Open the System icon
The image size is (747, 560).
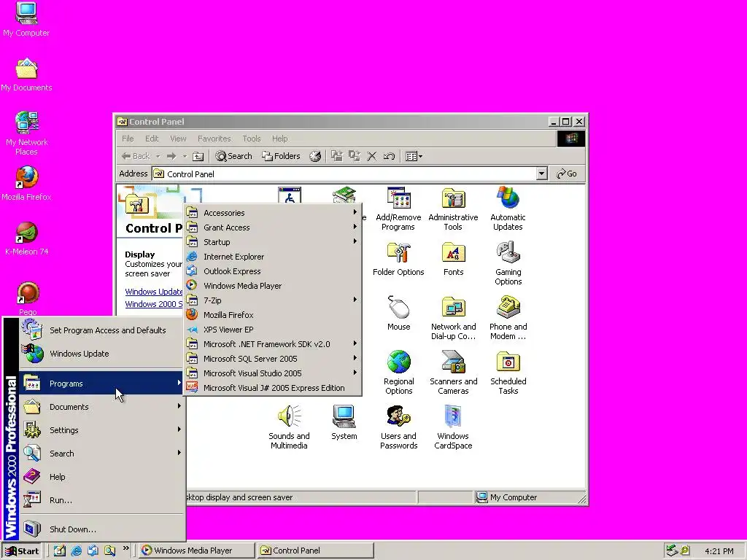344,423
